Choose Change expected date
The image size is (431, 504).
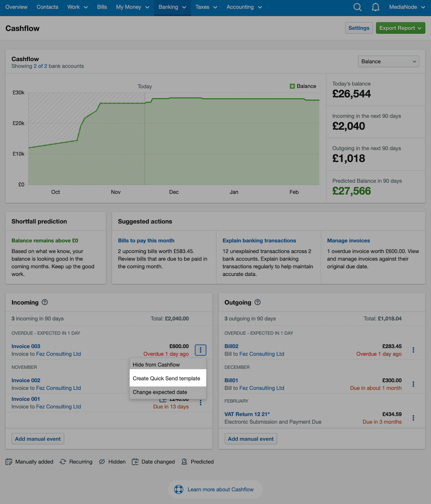coord(168,392)
